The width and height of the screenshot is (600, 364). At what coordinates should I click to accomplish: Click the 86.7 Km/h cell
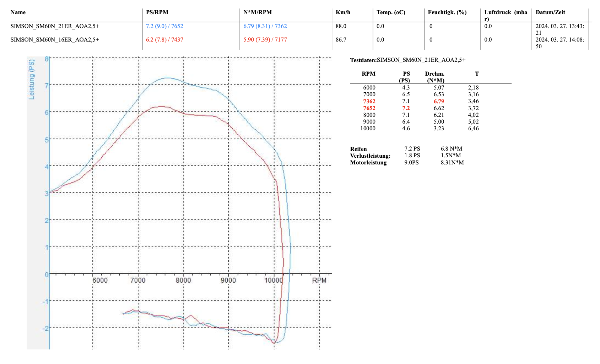coord(341,40)
